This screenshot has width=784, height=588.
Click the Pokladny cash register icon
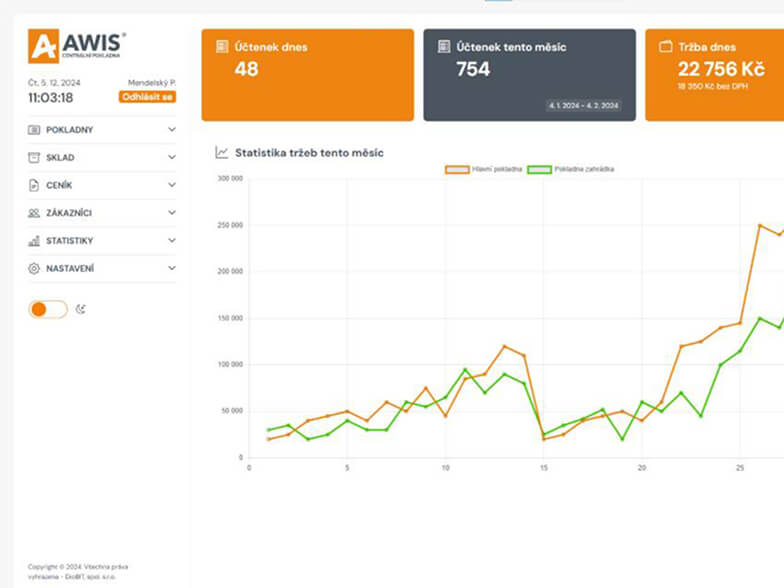click(x=34, y=130)
